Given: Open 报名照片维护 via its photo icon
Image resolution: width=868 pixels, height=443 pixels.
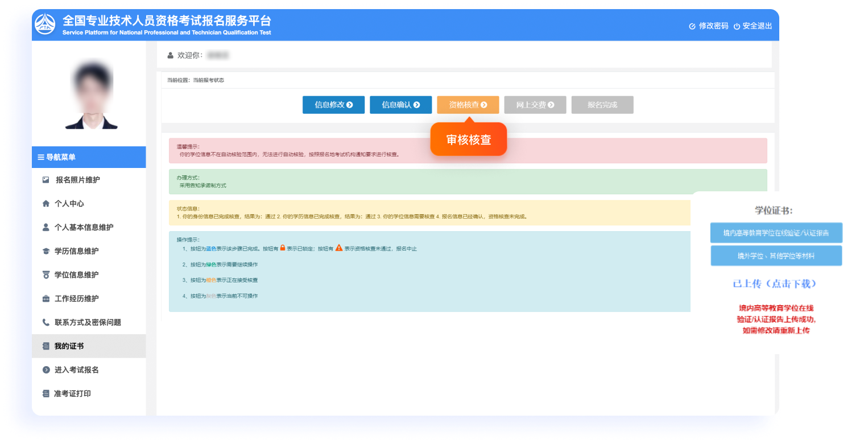Looking at the screenshot, I should 47,180.
